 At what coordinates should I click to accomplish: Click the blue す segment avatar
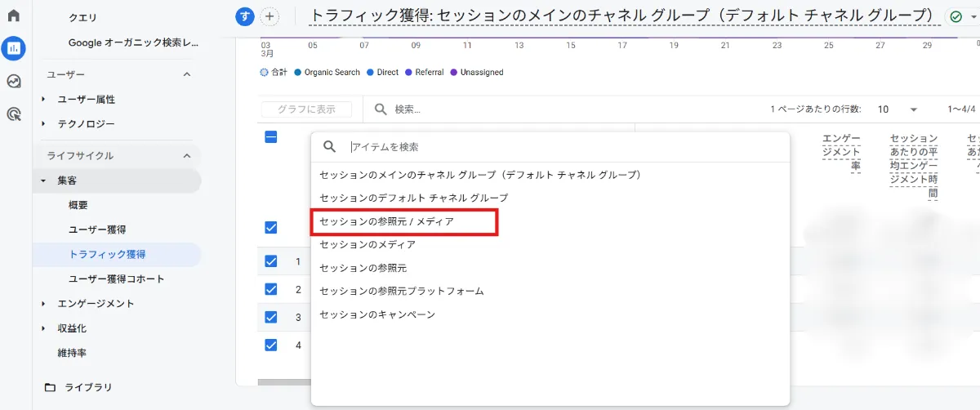pyautogui.click(x=244, y=16)
